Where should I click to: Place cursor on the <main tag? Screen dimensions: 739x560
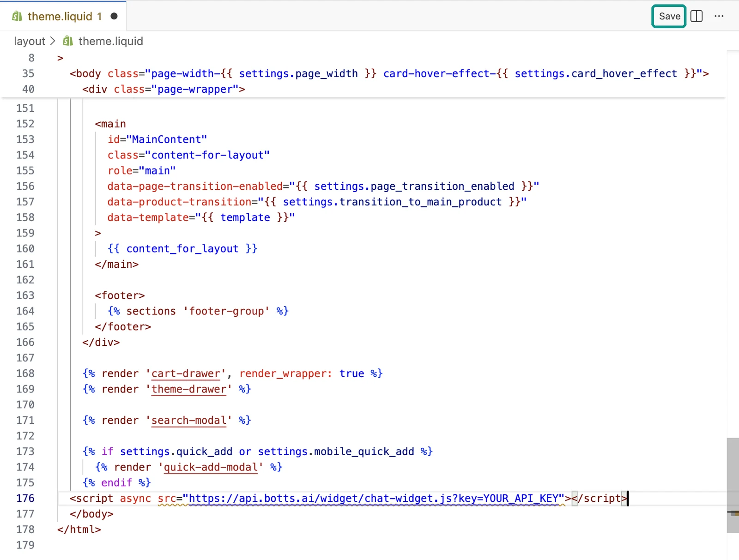pyautogui.click(x=110, y=124)
